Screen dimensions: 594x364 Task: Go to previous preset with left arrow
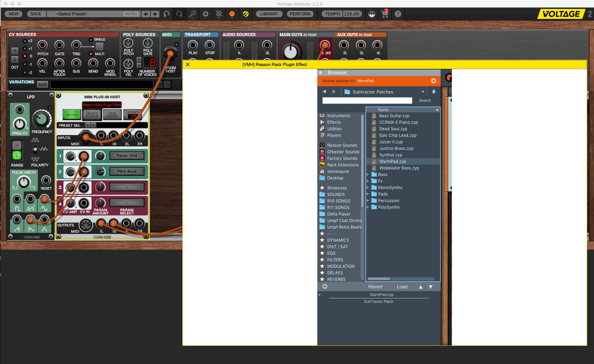[146, 14]
